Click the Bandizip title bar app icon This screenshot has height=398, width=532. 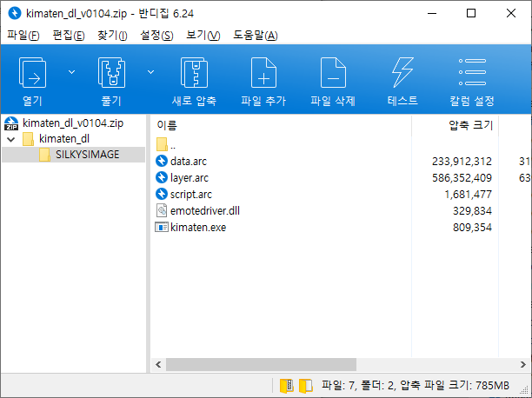click(15, 13)
